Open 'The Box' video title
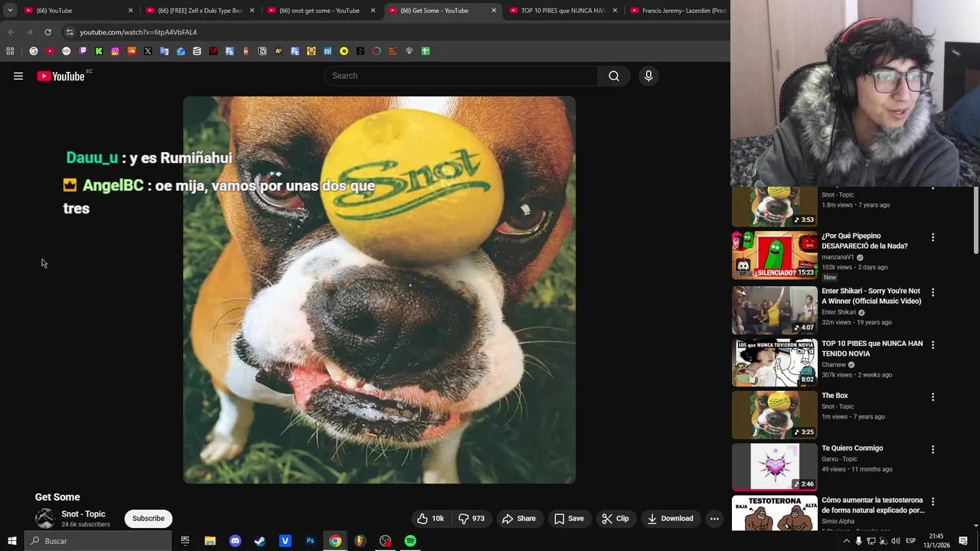 pyautogui.click(x=835, y=396)
